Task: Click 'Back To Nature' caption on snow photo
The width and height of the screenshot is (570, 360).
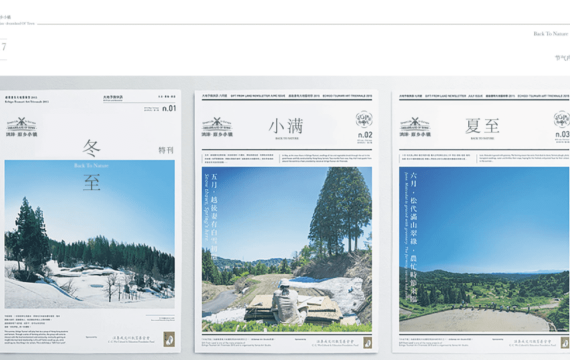Action: (x=91, y=165)
